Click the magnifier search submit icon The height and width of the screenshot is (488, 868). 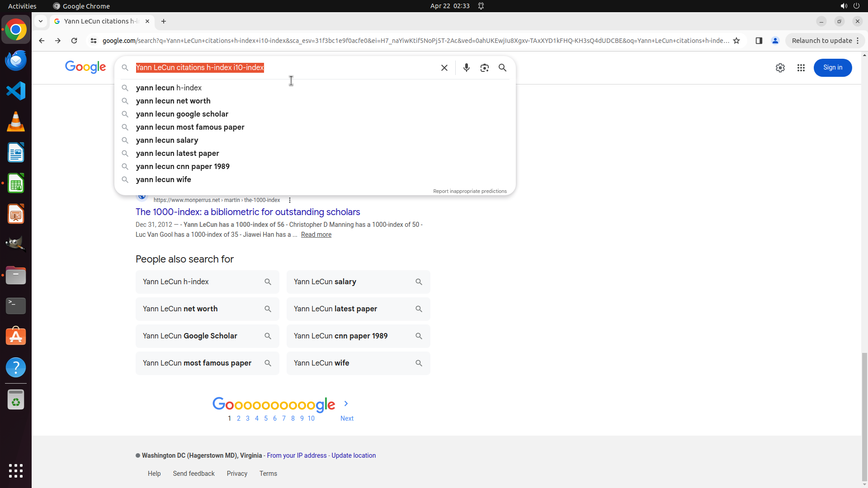(x=502, y=68)
